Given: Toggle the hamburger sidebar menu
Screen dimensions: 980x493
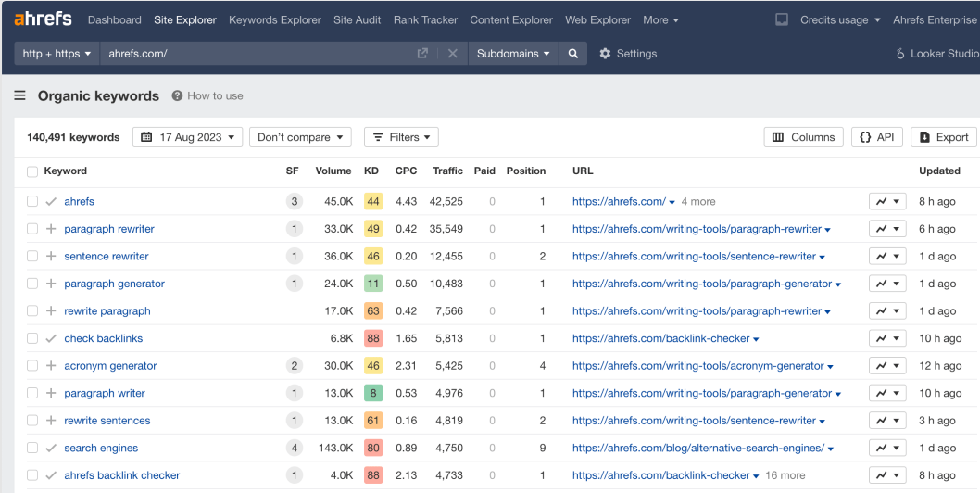Looking at the screenshot, I should coord(20,95).
